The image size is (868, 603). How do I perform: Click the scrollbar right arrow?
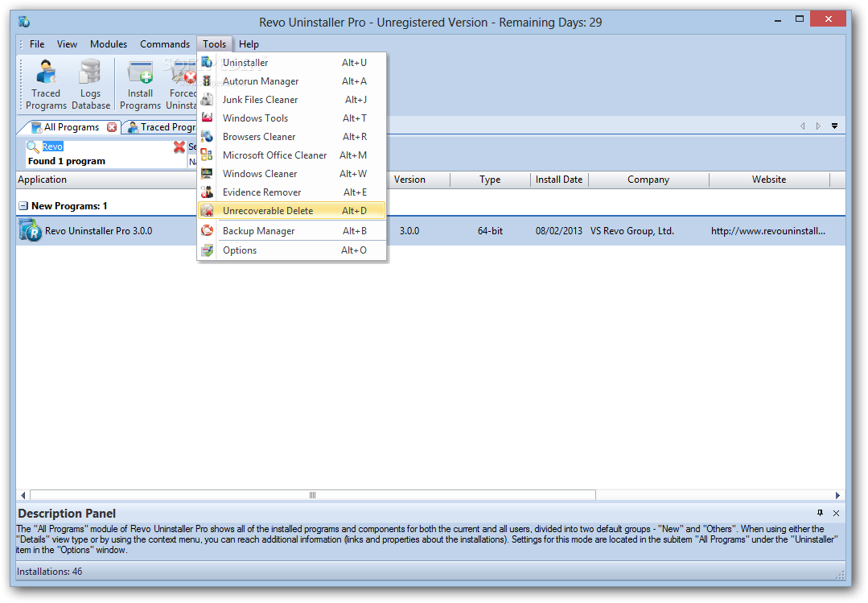[x=837, y=495]
